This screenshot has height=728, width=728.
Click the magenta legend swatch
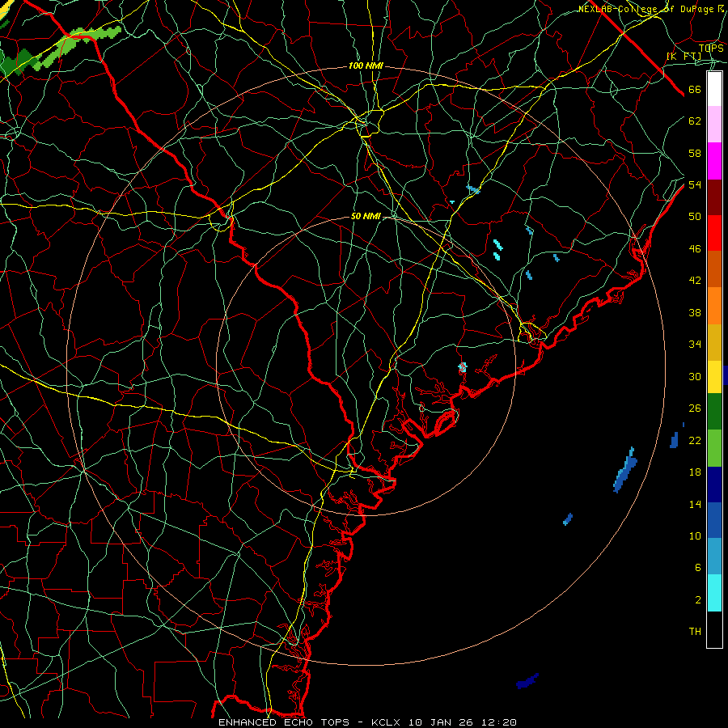[714, 161]
